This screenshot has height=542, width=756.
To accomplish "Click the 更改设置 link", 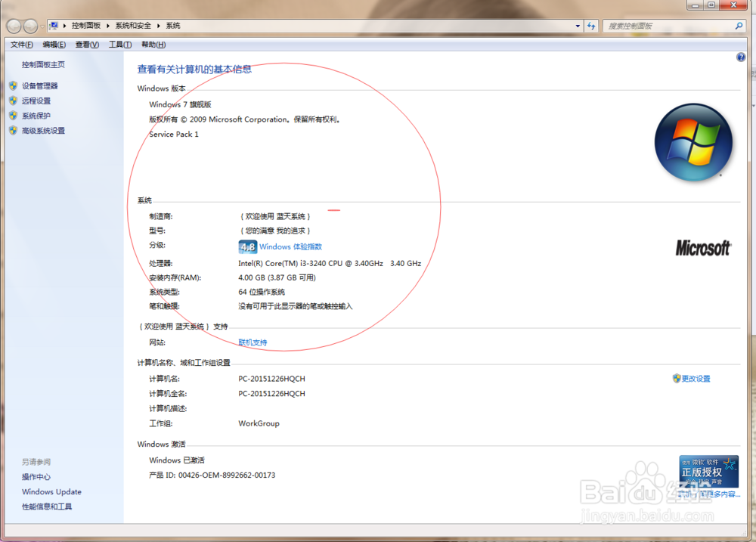I will [x=696, y=379].
